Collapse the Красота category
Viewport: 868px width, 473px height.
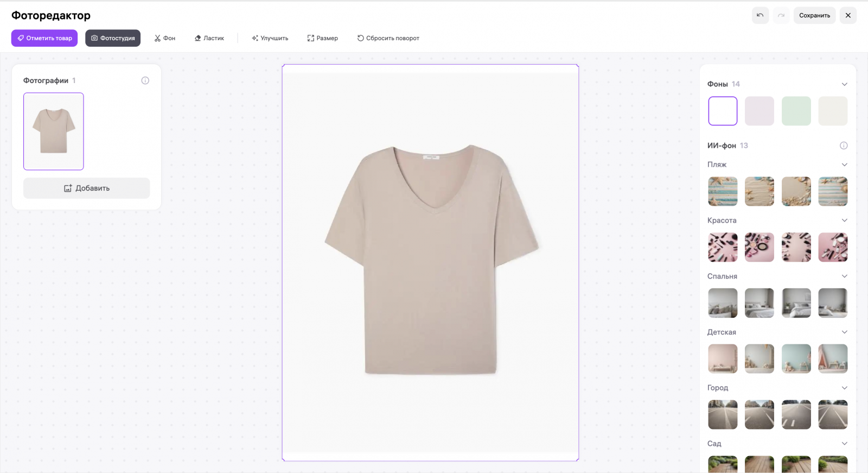(844, 220)
